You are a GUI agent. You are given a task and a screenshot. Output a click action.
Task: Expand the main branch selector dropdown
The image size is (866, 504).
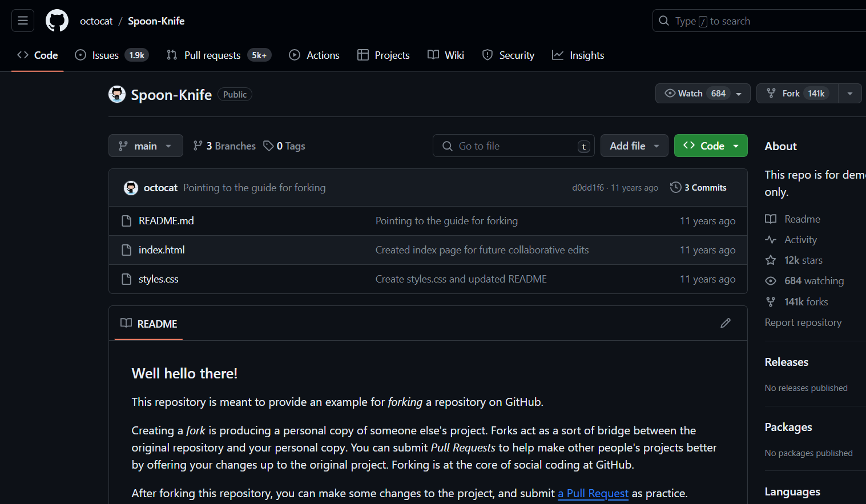coord(146,146)
